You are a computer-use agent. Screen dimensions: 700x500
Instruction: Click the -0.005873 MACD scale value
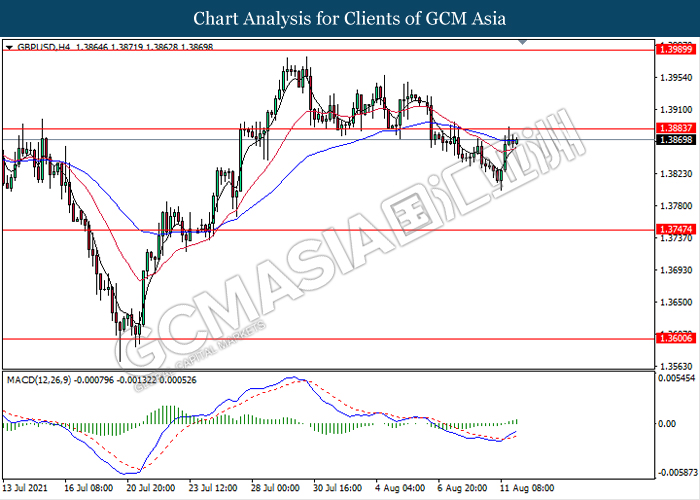(677, 472)
